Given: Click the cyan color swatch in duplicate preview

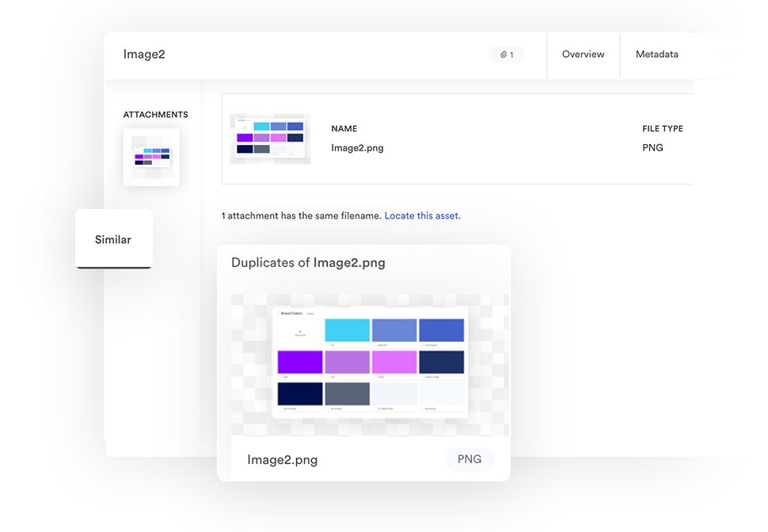Looking at the screenshot, I should point(348,330).
